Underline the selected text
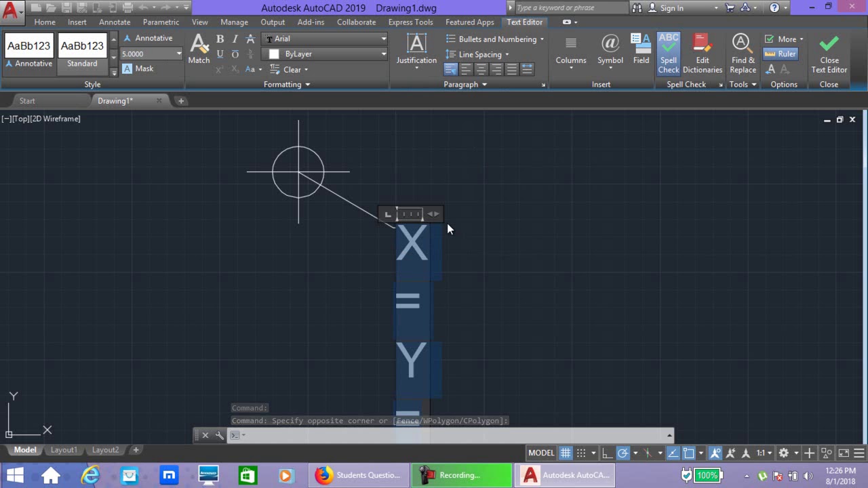868x488 pixels. (220, 54)
